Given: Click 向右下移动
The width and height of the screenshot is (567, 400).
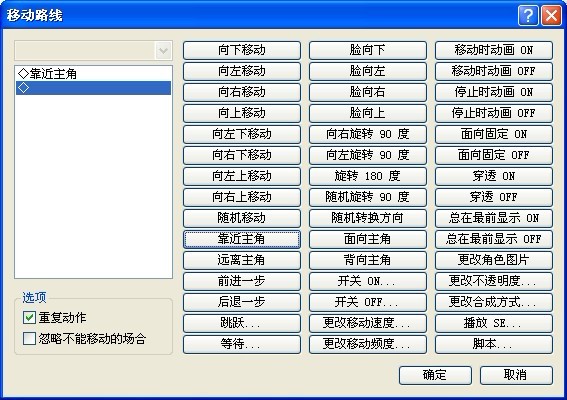Looking at the screenshot, I should click(242, 155).
